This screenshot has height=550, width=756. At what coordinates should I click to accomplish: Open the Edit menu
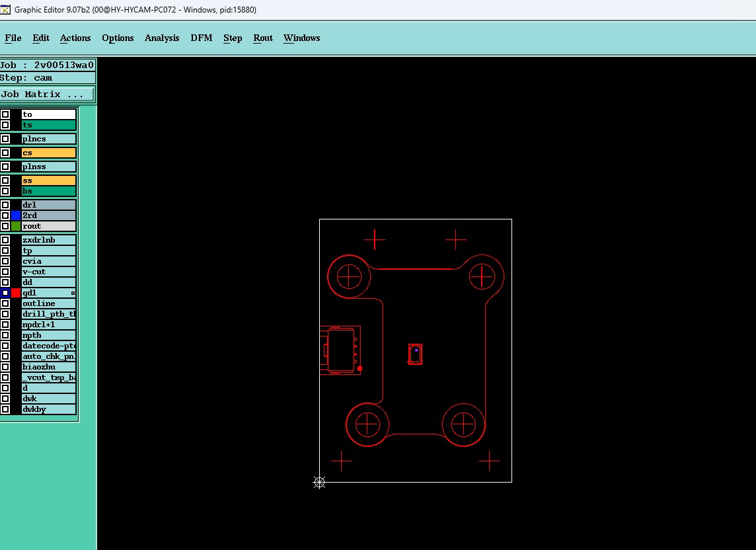41,38
